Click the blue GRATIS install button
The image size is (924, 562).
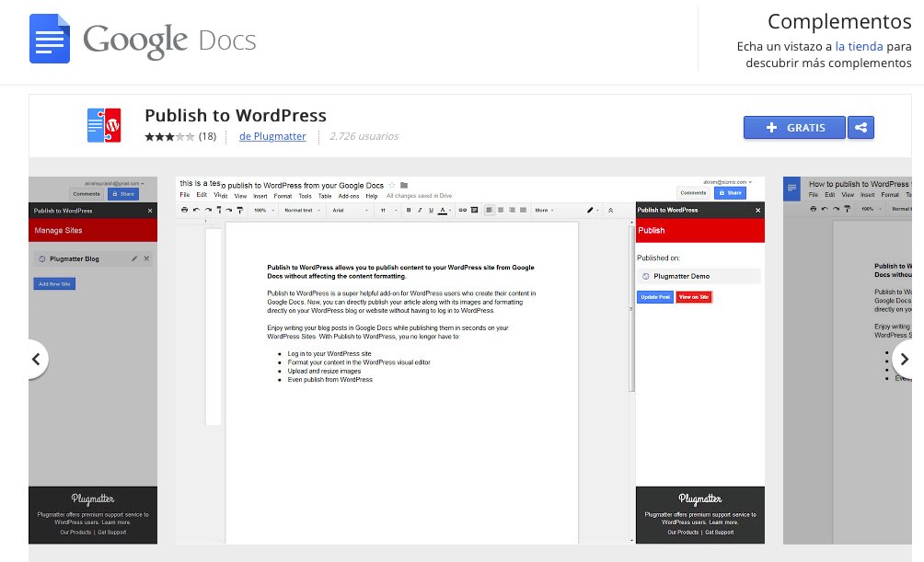[x=794, y=127]
